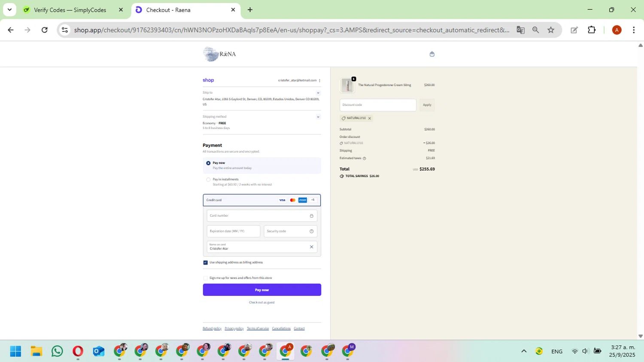Show the +5 more card brands
The height and width of the screenshot is (362, 644).
[x=313, y=200]
